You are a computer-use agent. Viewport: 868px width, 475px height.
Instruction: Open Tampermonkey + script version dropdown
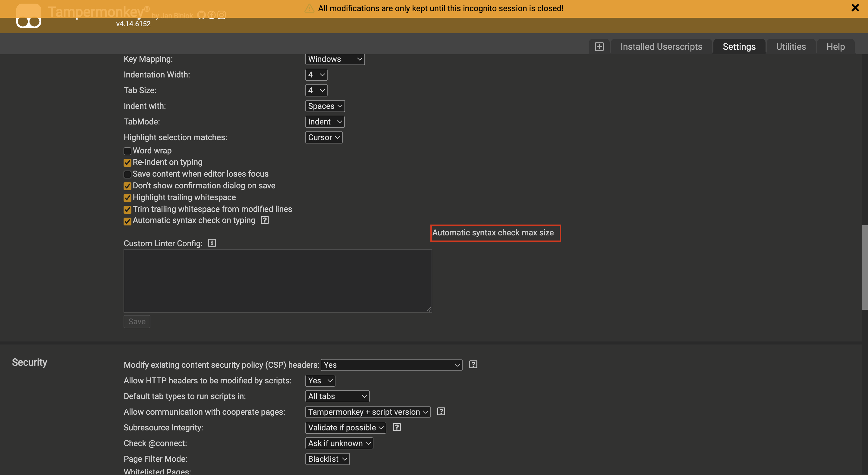coord(368,412)
